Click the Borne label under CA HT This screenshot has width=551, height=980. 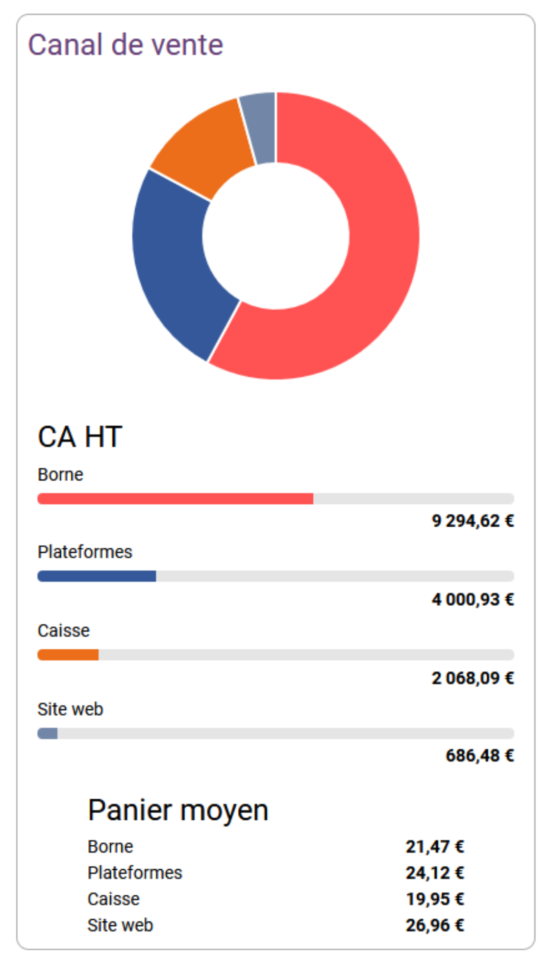pyautogui.click(x=60, y=475)
